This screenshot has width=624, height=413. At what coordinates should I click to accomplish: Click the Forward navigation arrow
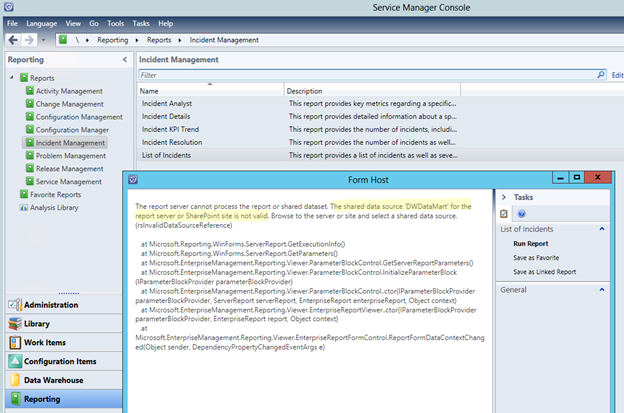[27, 39]
